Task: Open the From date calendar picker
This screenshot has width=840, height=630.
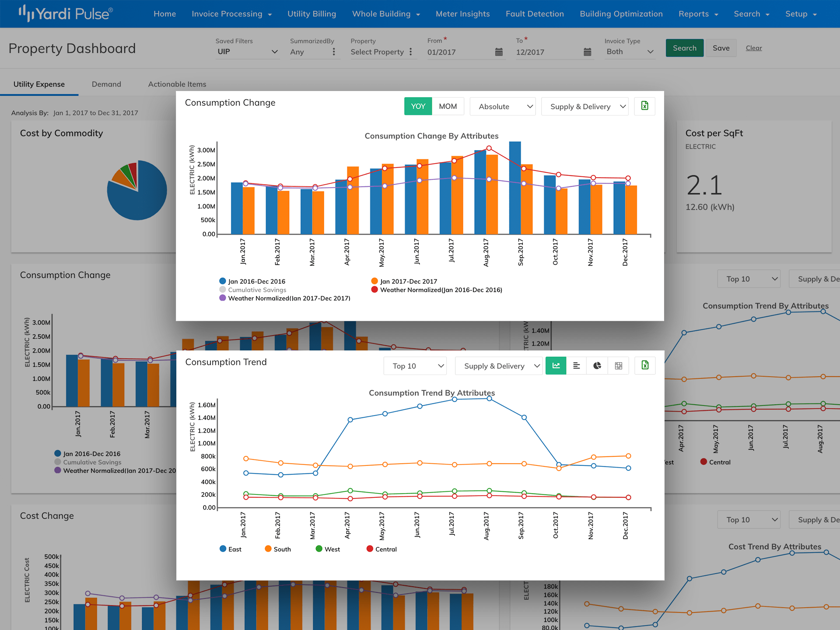Action: point(499,52)
